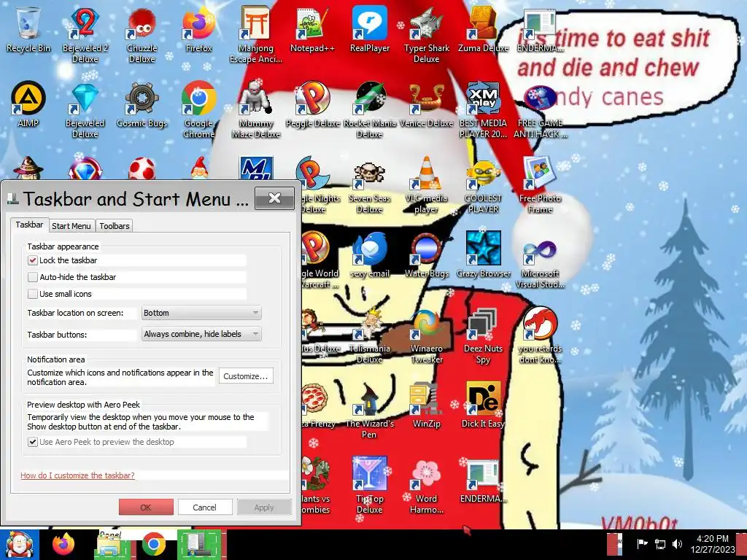Image resolution: width=747 pixels, height=560 pixels.
Task: Launch Free Photo Frame shortcut
Action: (x=540, y=186)
